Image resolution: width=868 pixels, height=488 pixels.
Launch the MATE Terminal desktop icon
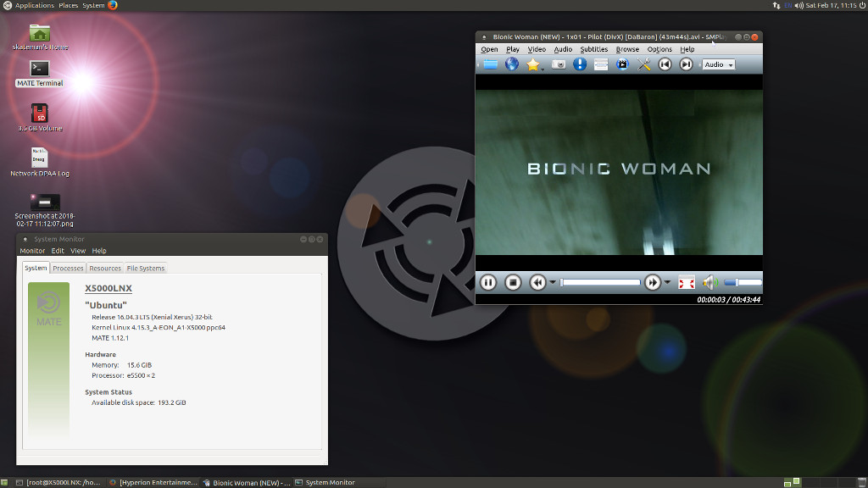40,69
